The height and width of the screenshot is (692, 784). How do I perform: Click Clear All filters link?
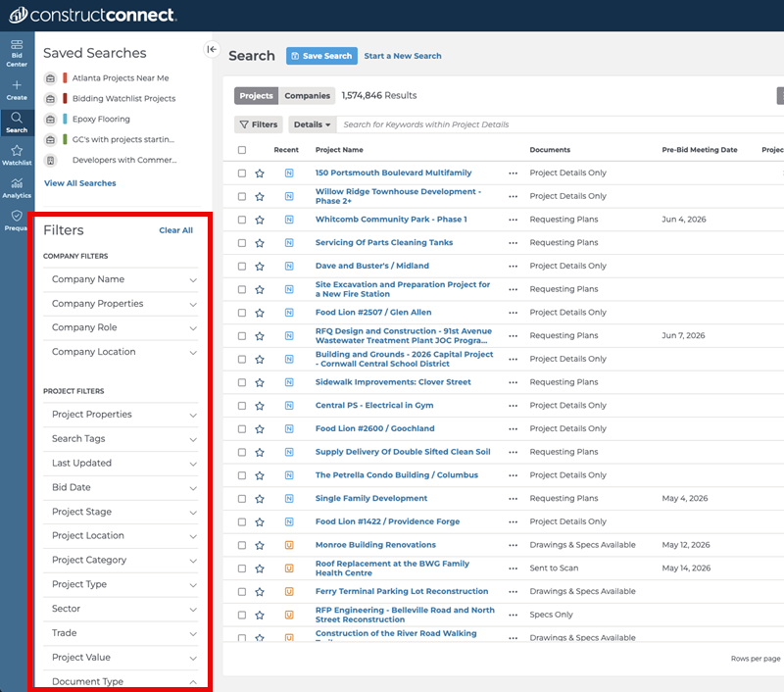(176, 230)
